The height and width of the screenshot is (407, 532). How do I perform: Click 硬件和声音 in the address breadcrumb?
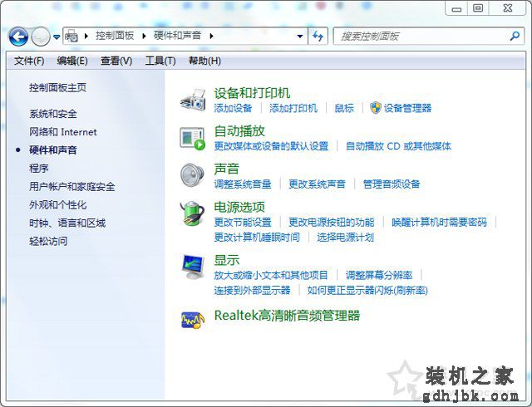tap(177, 36)
